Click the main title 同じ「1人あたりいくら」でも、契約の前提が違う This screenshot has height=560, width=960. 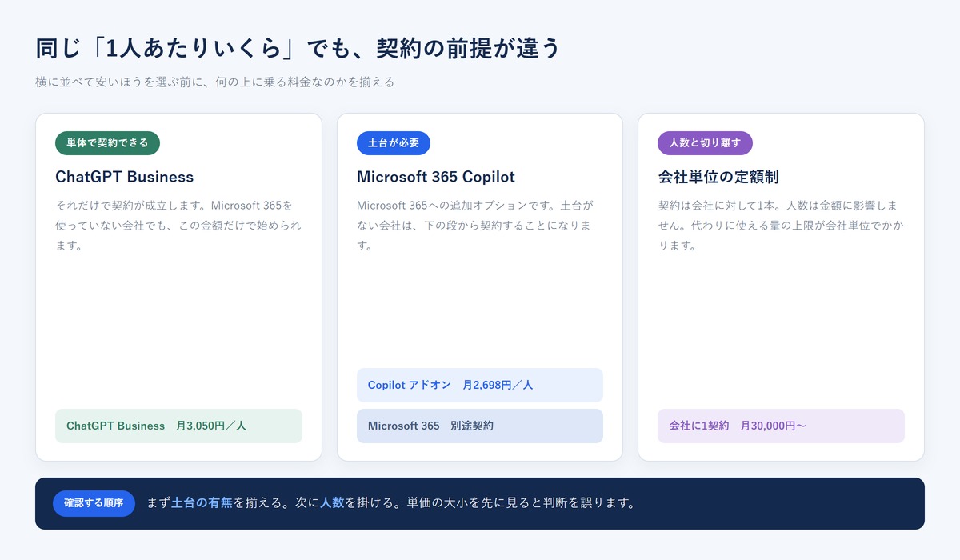click(x=298, y=49)
